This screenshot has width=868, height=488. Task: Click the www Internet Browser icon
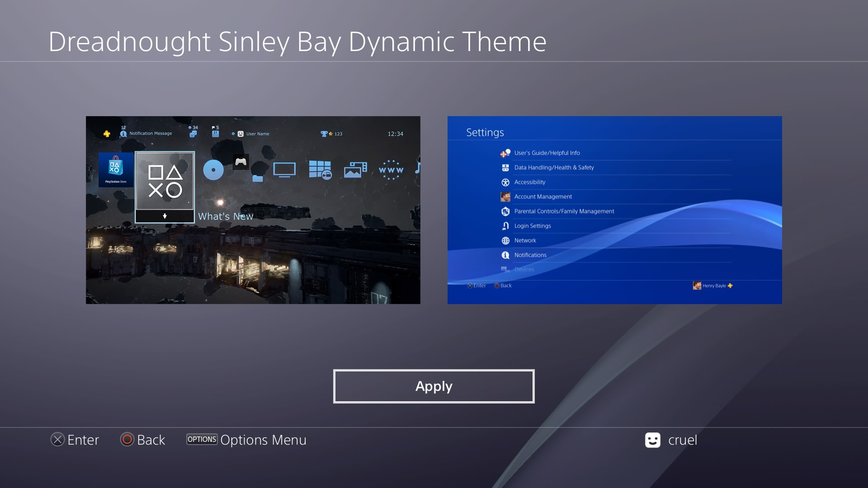point(391,170)
